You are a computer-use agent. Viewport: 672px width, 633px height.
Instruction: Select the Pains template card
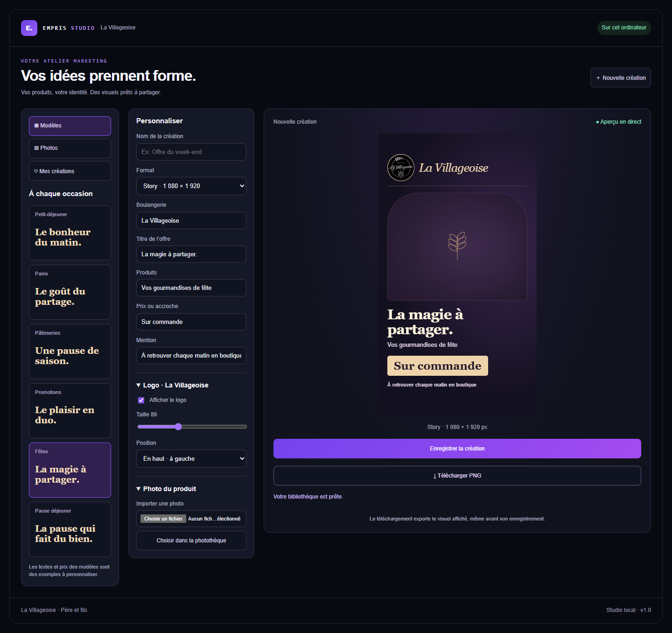[70, 292]
